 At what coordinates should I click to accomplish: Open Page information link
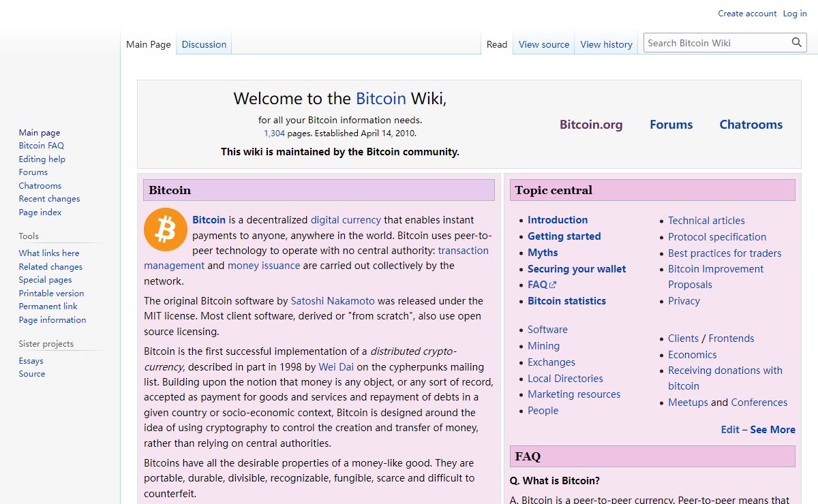point(52,320)
